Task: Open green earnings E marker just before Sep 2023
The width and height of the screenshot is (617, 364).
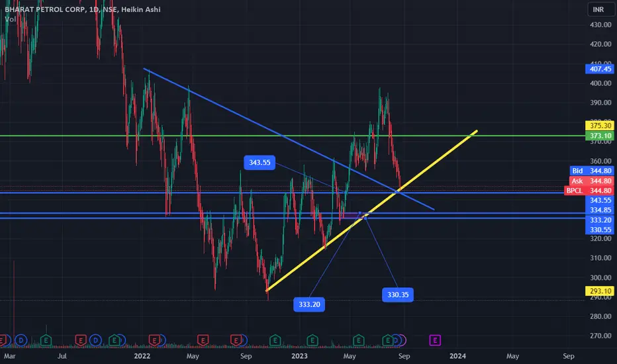Action: 387,340
